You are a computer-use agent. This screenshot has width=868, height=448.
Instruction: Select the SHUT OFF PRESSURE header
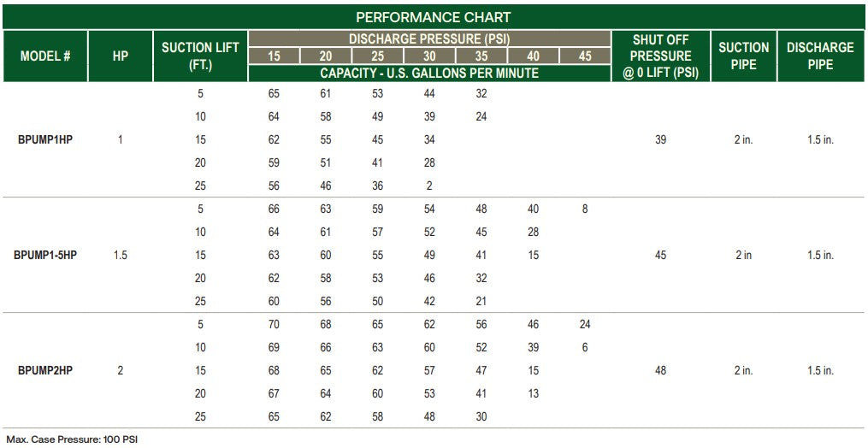[x=661, y=56]
